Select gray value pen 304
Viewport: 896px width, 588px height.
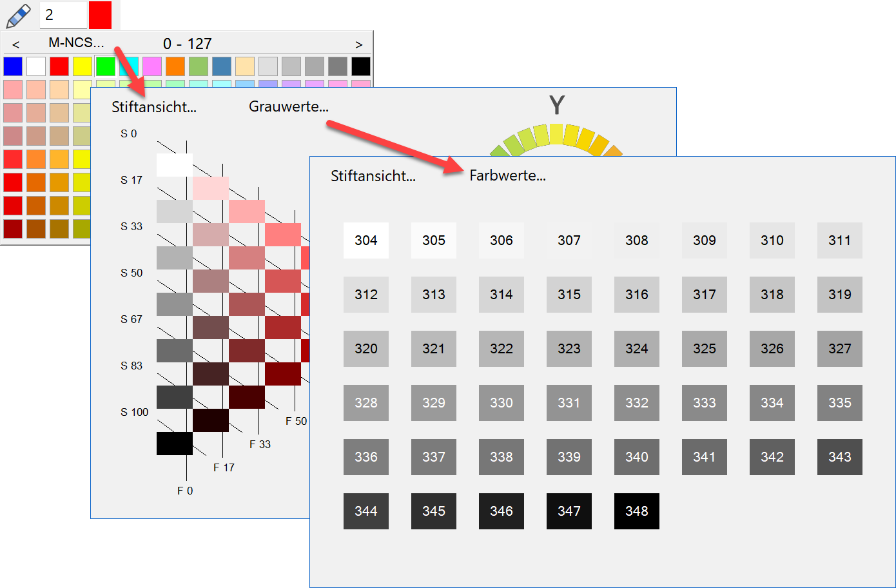point(365,240)
